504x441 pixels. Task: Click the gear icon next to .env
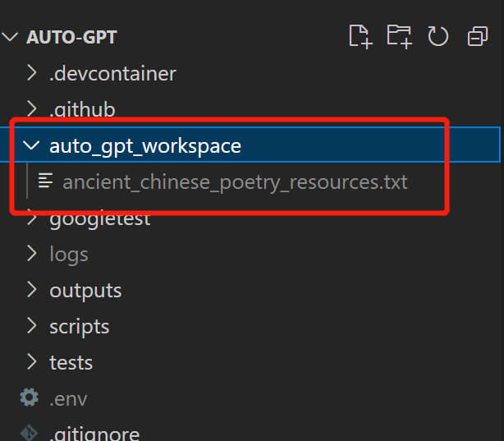pos(30,398)
